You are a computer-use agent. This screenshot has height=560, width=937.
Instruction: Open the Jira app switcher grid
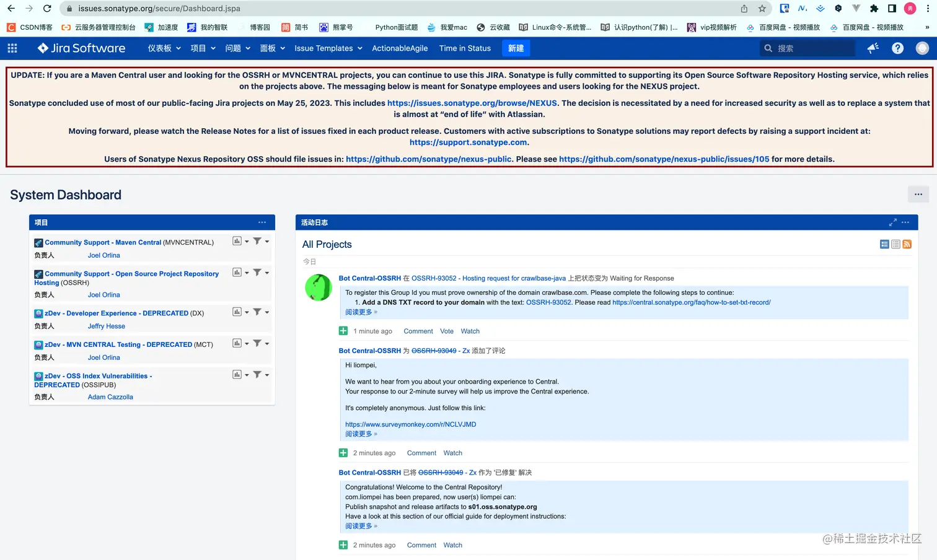(x=12, y=48)
